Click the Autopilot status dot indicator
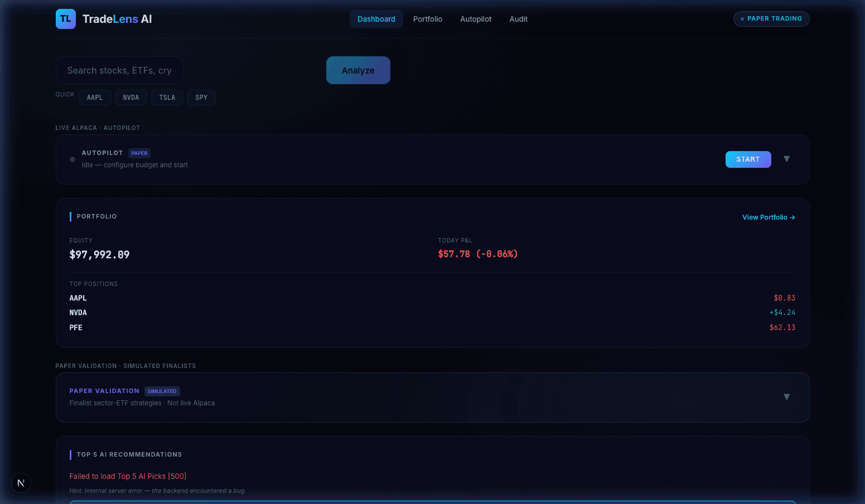The height and width of the screenshot is (504, 865). (x=73, y=159)
